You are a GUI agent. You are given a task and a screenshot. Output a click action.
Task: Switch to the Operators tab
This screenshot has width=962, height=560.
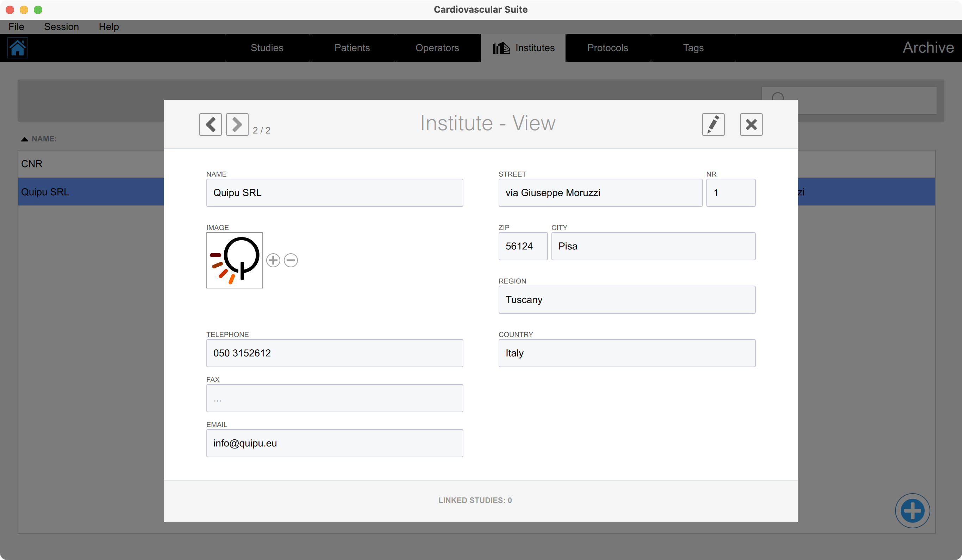[x=437, y=48]
